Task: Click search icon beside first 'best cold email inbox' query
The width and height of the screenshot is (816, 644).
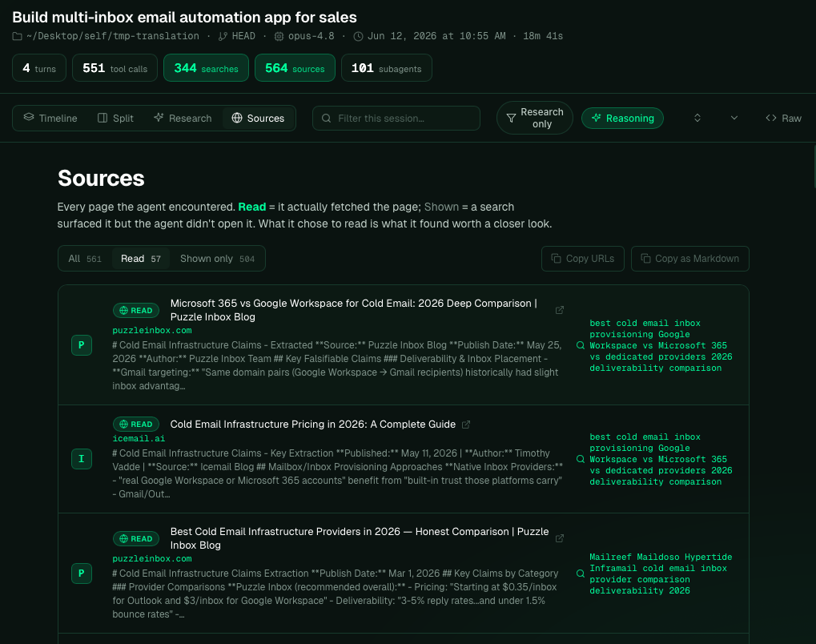Action: (x=581, y=346)
